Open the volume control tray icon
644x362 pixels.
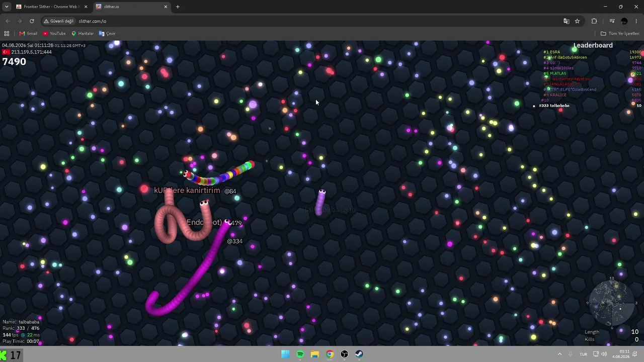(604, 354)
